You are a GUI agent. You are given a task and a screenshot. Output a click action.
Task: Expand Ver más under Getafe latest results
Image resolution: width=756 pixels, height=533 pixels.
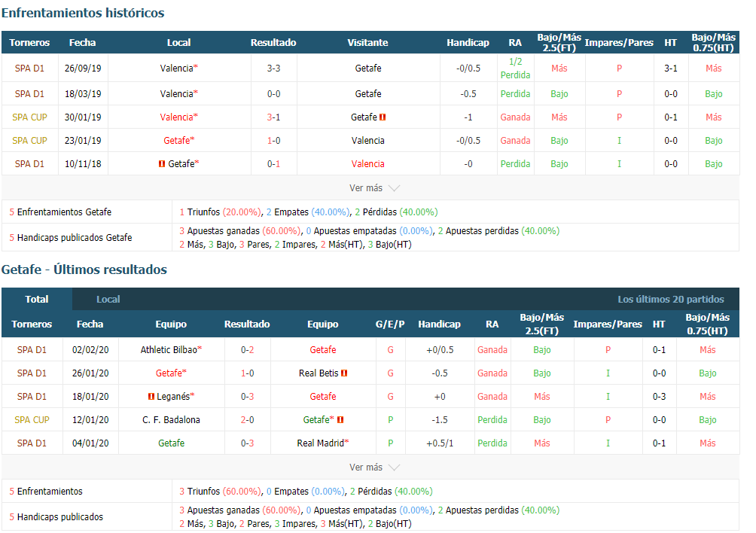point(374,468)
